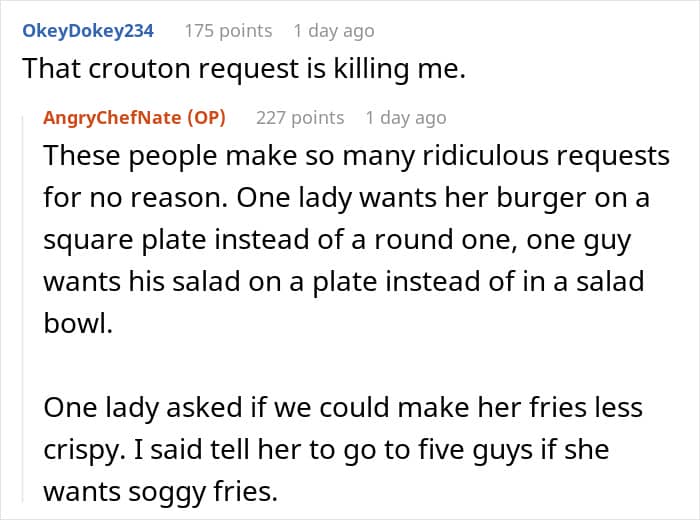The height and width of the screenshot is (520, 700).
Task: Click the (OP) label beside AngryChefNate
Action: [206, 118]
